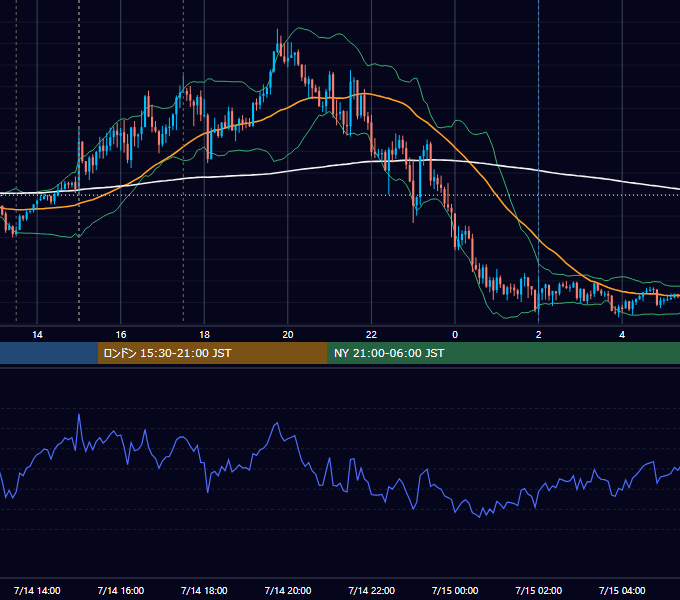
Task: Click the 7/14 14:00 time label
Action: pos(37,590)
